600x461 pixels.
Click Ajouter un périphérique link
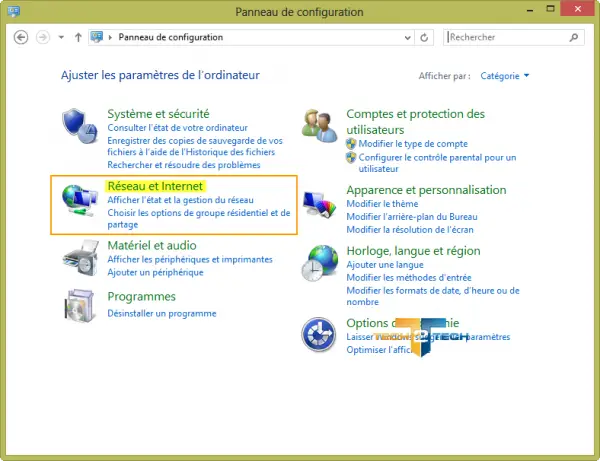point(155,272)
